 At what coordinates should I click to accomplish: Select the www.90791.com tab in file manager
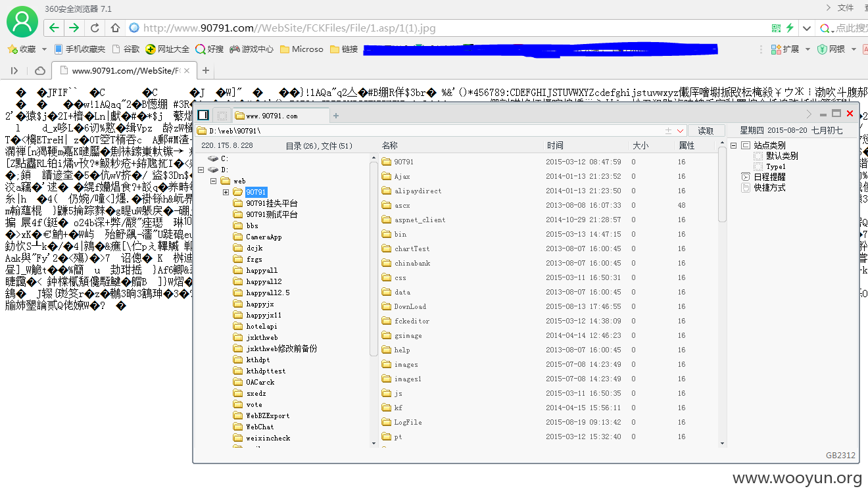click(x=280, y=116)
